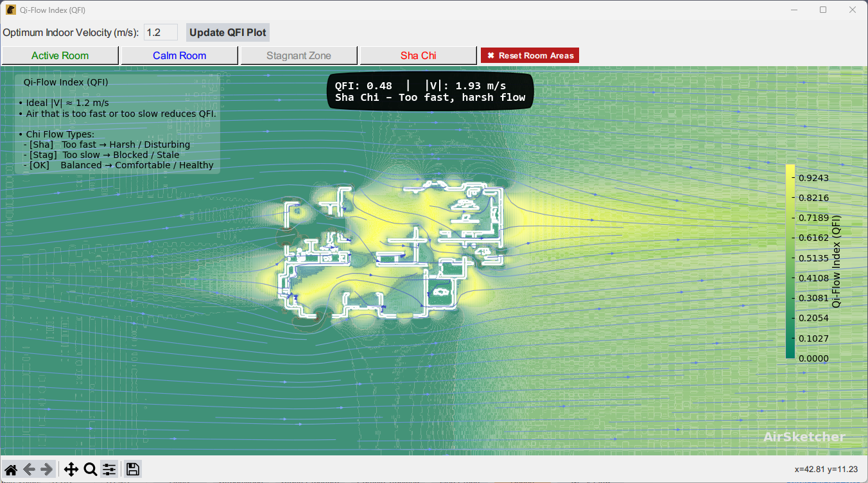Go back to the previous plot view
868x483 pixels.
tap(29, 470)
